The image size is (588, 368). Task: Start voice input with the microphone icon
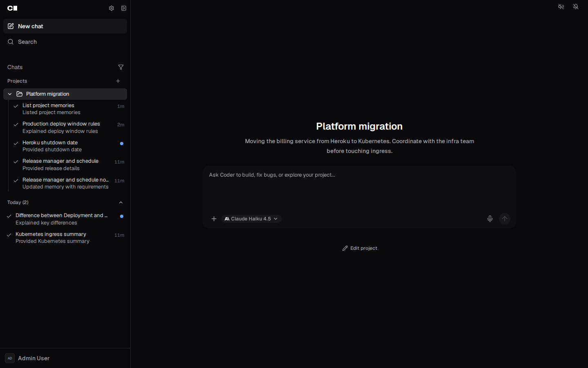(x=490, y=219)
